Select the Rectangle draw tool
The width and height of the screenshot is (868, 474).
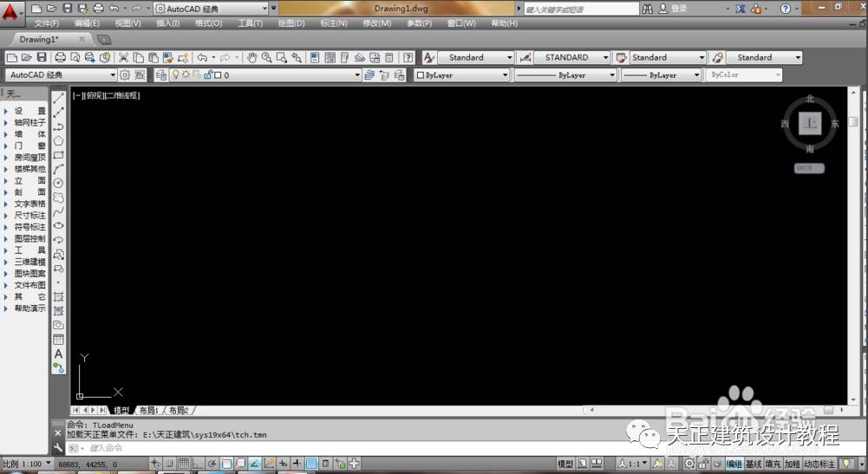point(59,155)
